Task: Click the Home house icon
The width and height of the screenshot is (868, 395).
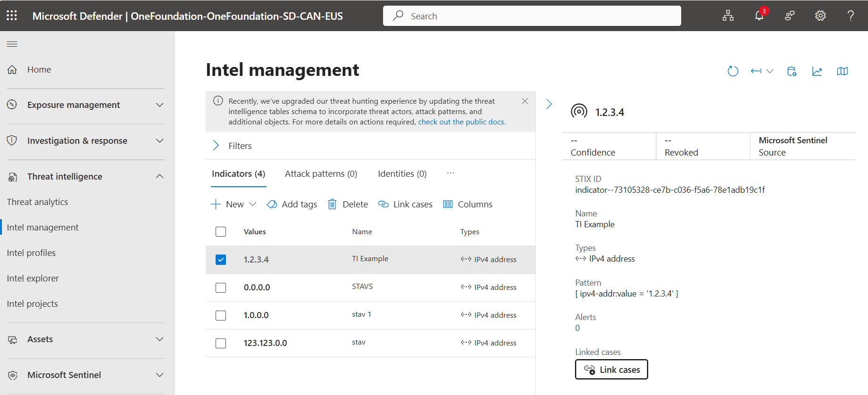Action: point(12,69)
